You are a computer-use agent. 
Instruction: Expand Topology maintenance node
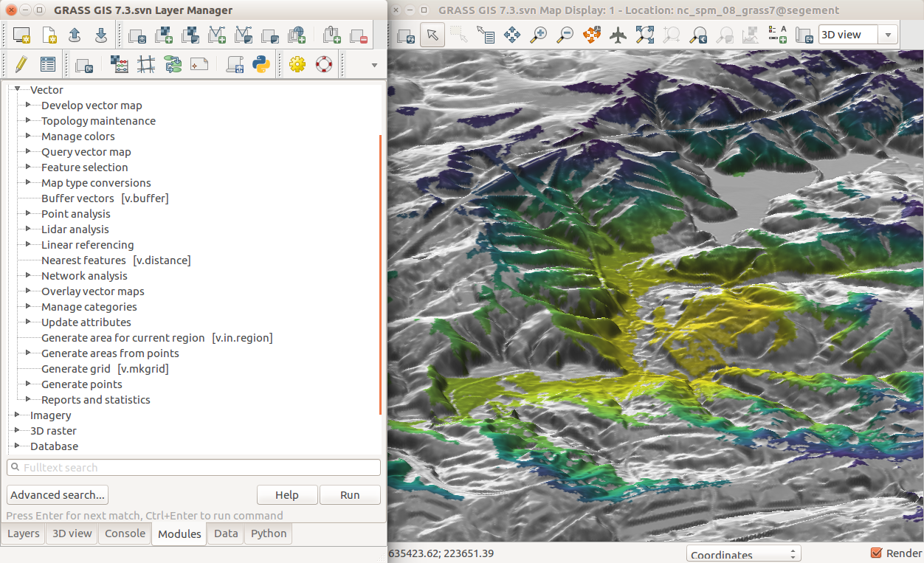28,120
